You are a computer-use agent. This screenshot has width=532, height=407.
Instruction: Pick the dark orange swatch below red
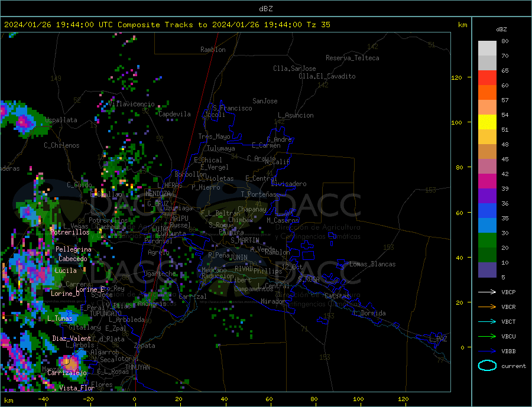click(x=487, y=93)
